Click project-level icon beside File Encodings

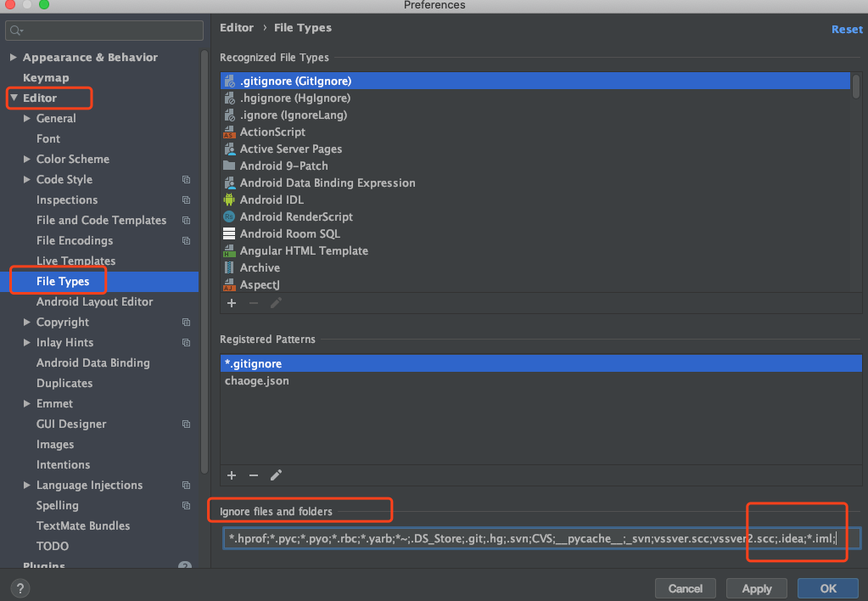click(x=186, y=241)
